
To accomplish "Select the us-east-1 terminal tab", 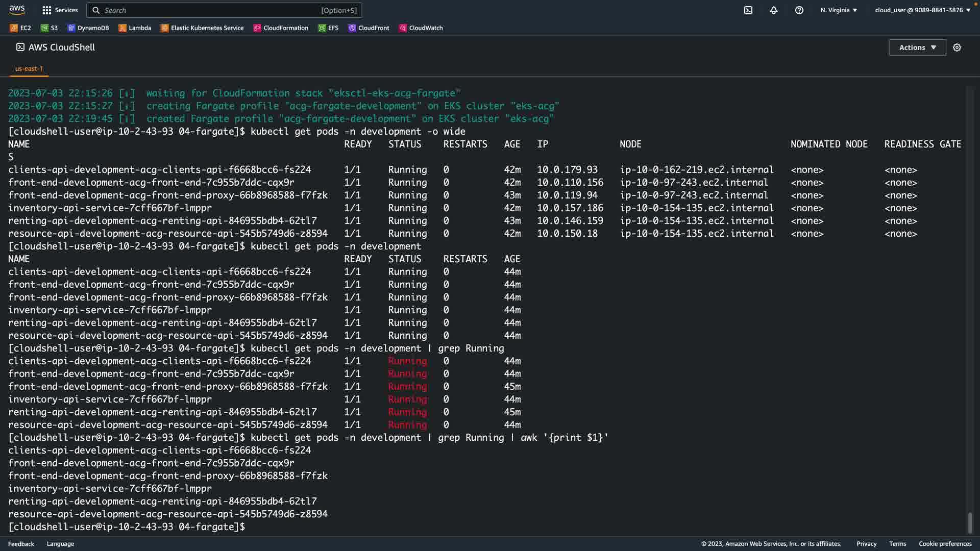I will [x=29, y=68].
